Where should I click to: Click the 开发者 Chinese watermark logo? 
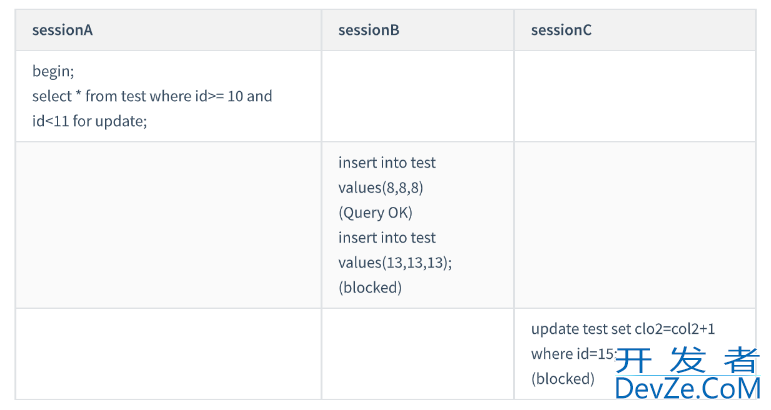coord(686,360)
